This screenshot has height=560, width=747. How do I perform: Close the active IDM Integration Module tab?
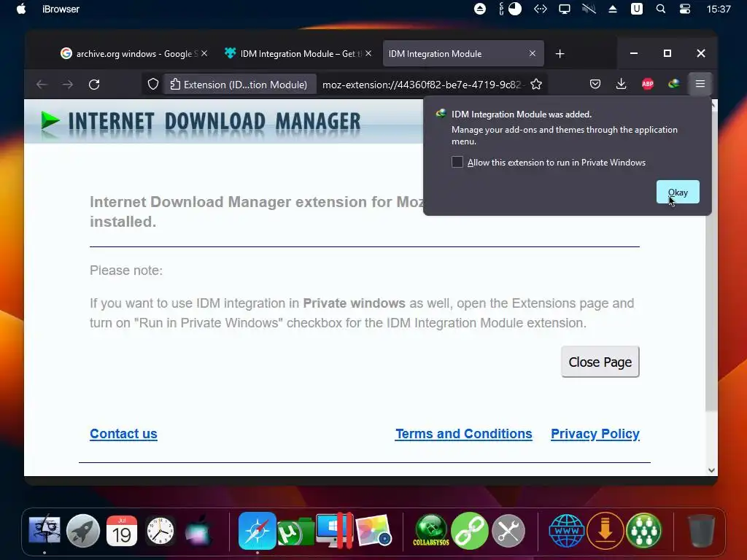coord(532,54)
